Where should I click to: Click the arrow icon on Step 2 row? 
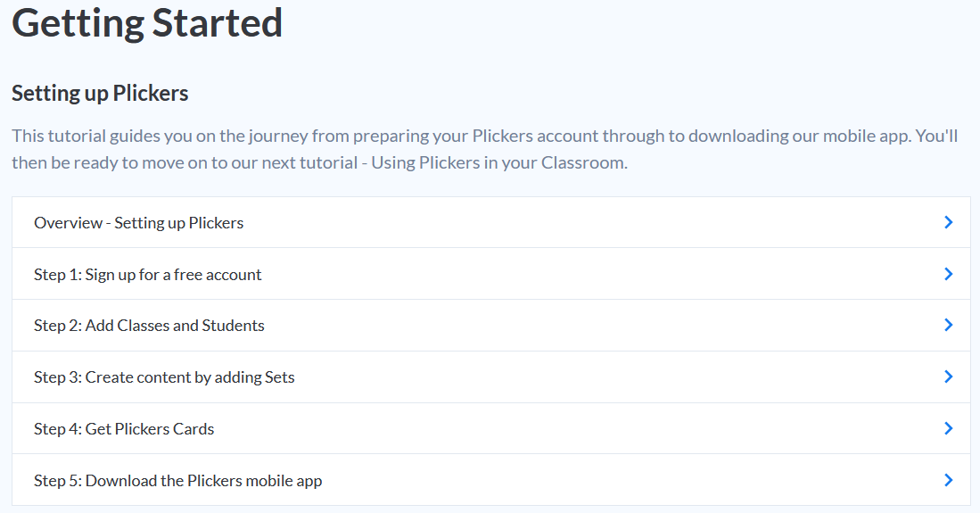[x=948, y=326]
